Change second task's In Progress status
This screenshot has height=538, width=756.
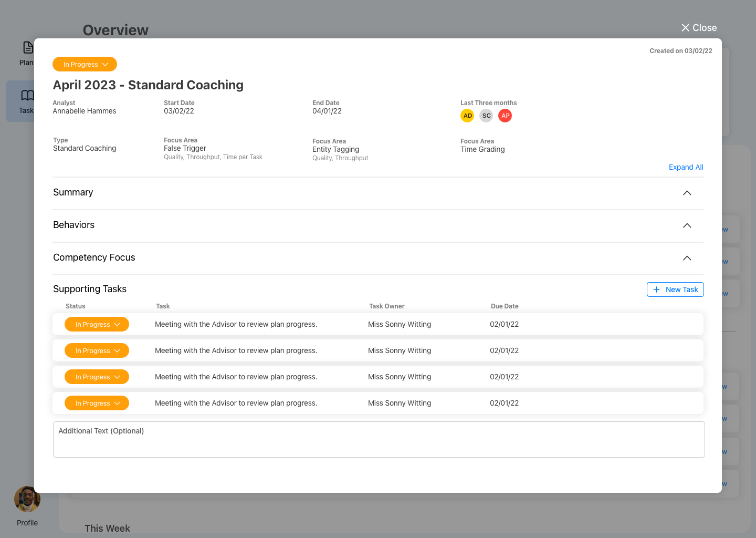(97, 350)
